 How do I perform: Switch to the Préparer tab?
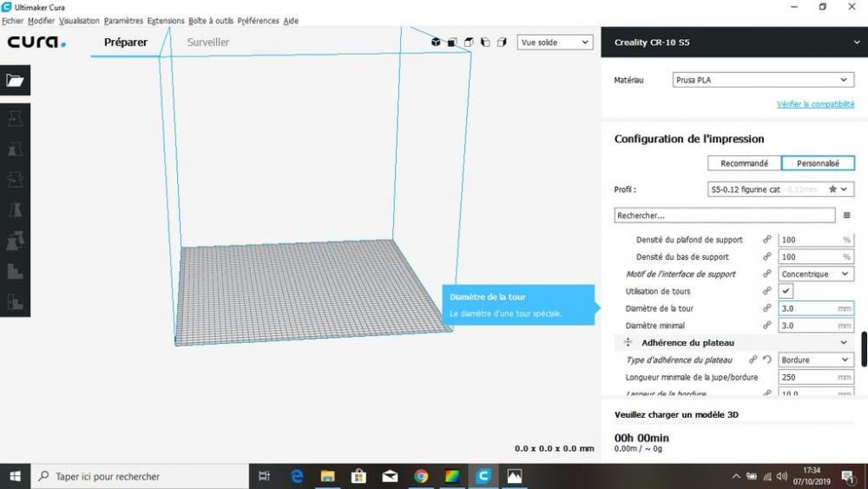pyautogui.click(x=126, y=42)
